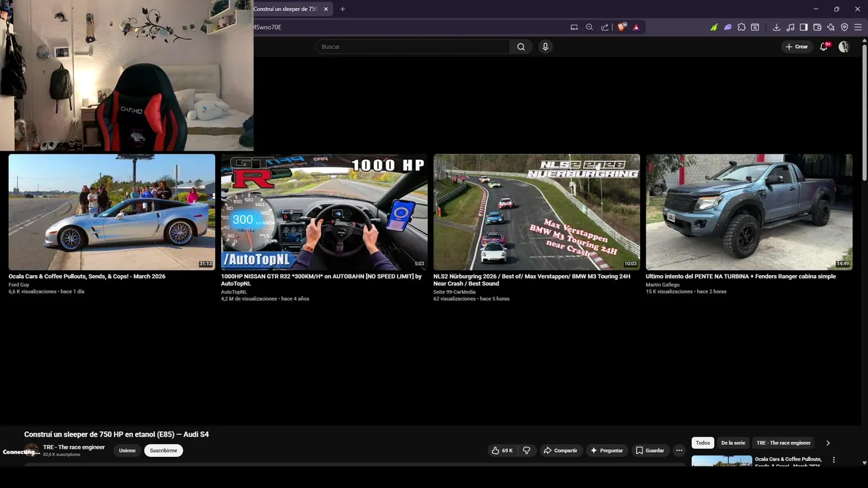Open title '1000HP NISSAN GTR R32 *300KM/H*'
Viewport: 868px width, 488px height.
[x=321, y=280]
